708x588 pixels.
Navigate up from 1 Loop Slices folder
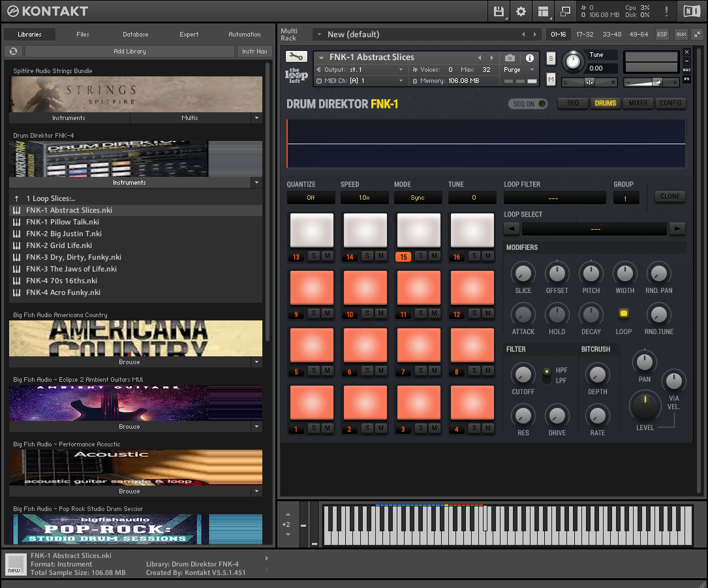[x=17, y=198]
